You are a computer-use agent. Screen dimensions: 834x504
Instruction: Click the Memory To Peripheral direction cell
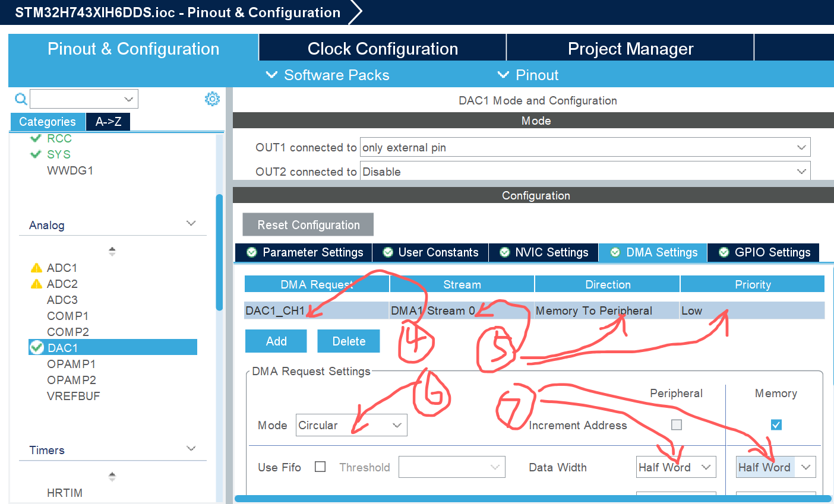click(x=607, y=310)
